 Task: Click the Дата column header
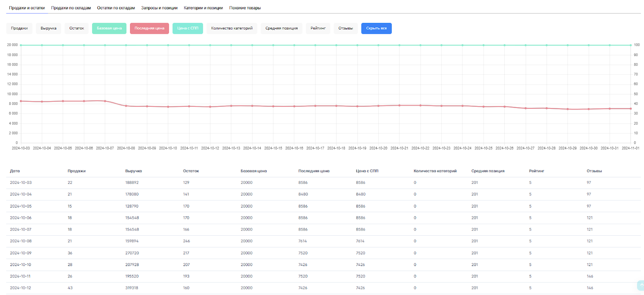(15, 171)
